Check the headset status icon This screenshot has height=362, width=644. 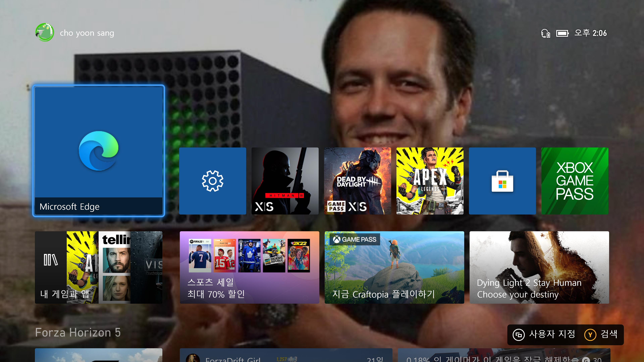[x=546, y=33]
